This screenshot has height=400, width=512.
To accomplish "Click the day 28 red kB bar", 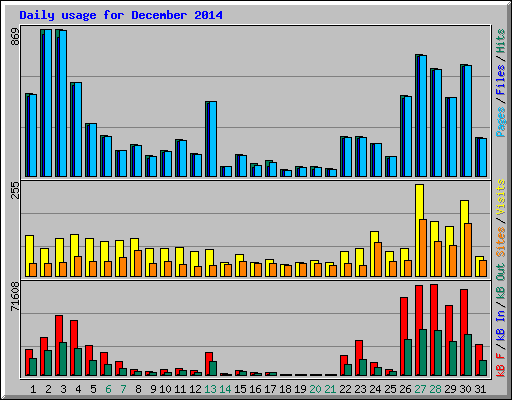I will 434,330.
